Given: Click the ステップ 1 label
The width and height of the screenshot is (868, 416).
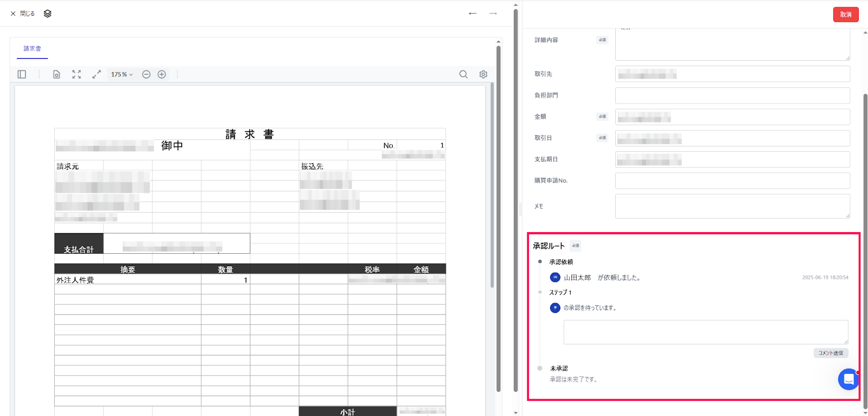Looking at the screenshot, I should tap(560, 292).
